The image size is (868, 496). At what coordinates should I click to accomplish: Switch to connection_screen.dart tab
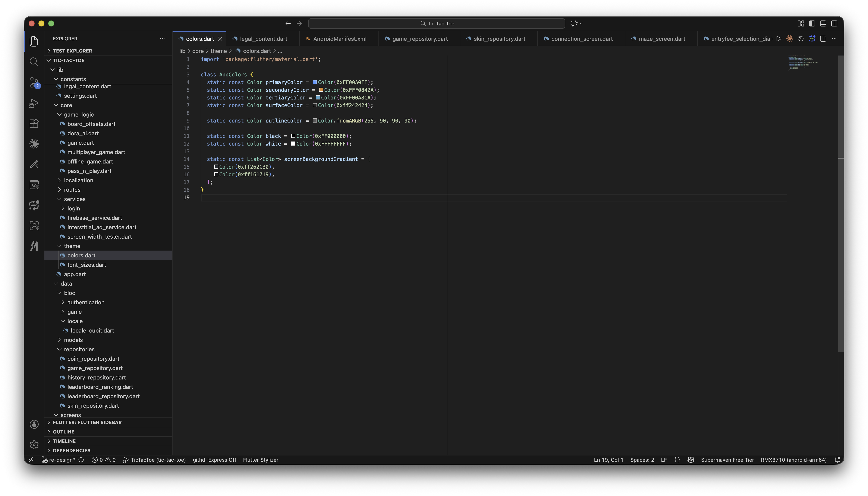581,39
